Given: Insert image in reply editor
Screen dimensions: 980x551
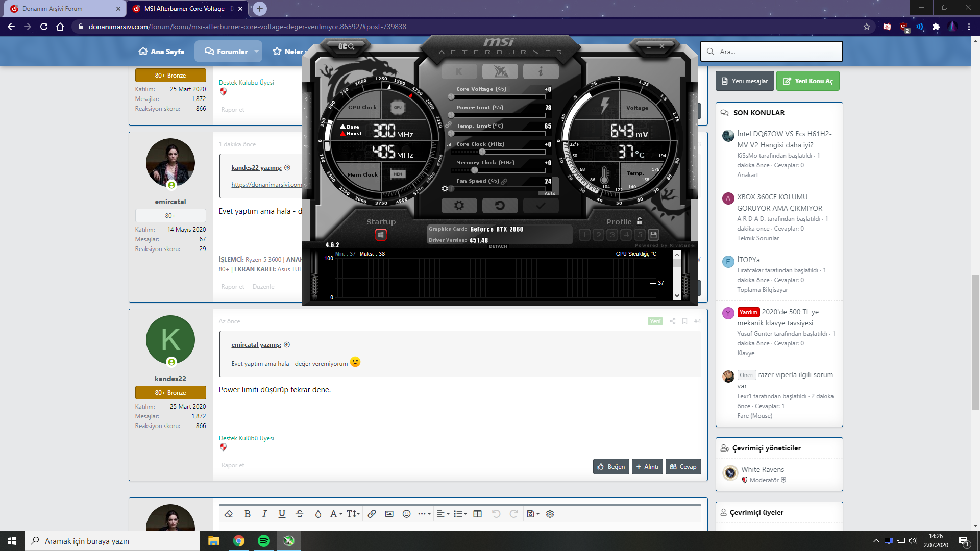Looking at the screenshot, I should coord(389,514).
